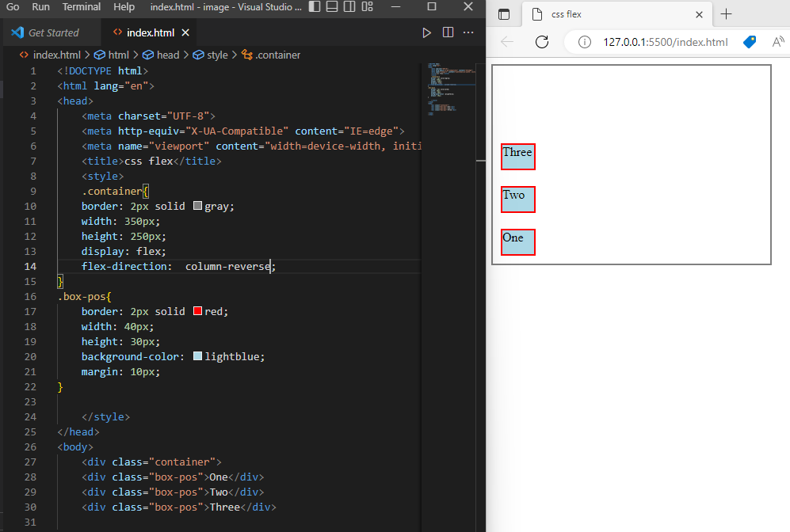
Task: Open the editor More Actions ellipsis
Action: tap(468, 32)
